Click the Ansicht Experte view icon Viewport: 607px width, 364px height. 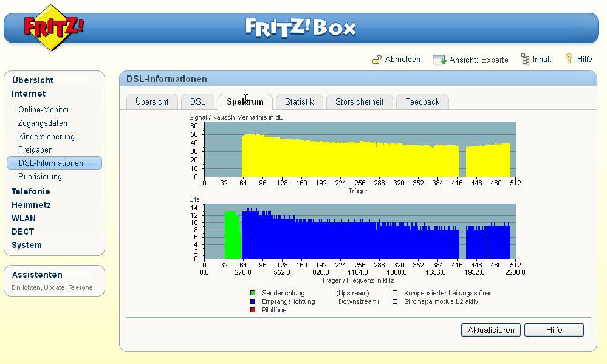tap(439, 60)
